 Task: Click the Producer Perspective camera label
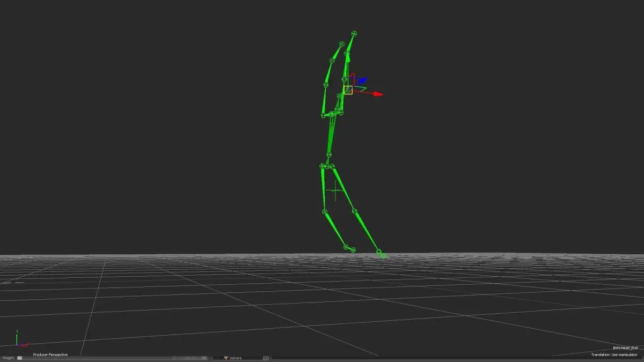click(x=50, y=354)
